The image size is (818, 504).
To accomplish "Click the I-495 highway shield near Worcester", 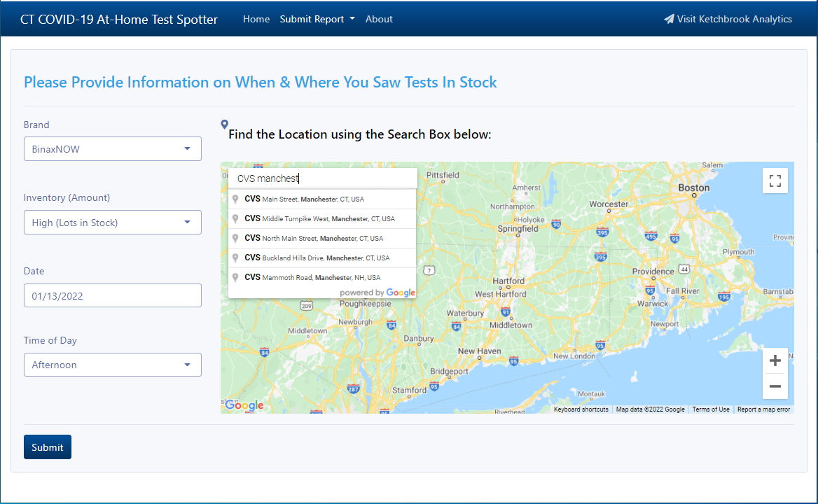I will pyautogui.click(x=651, y=236).
